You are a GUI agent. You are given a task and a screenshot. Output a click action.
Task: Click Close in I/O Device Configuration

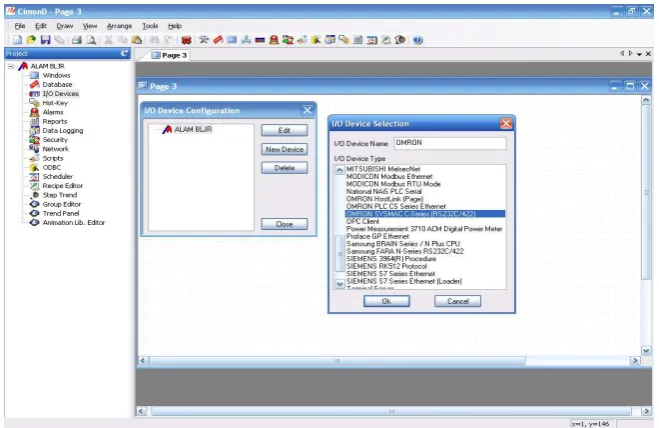click(284, 224)
